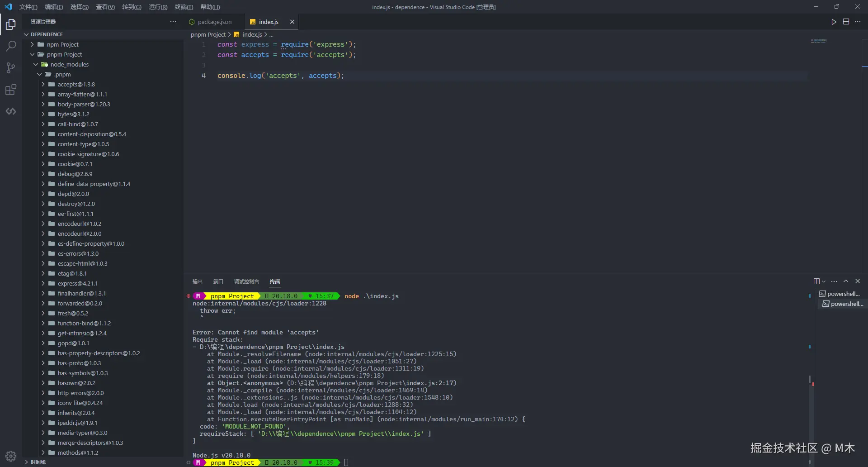Switch to the 输出 panel tab
868x467 pixels.
click(197, 281)
